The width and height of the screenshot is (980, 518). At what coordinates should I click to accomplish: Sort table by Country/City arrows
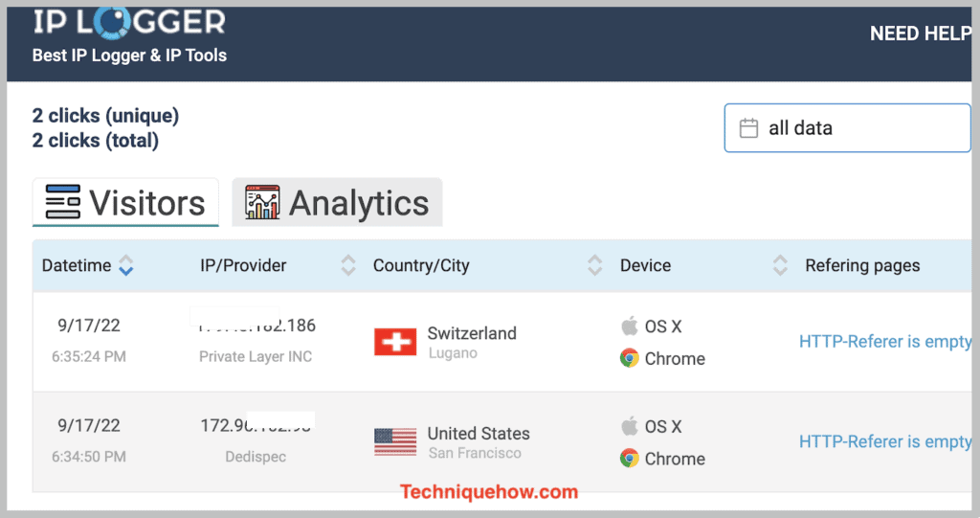[x=595, y=265]
